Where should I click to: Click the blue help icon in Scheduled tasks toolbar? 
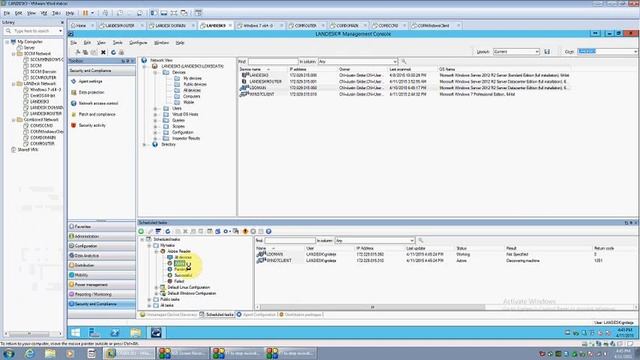click(x=269, y=231)
